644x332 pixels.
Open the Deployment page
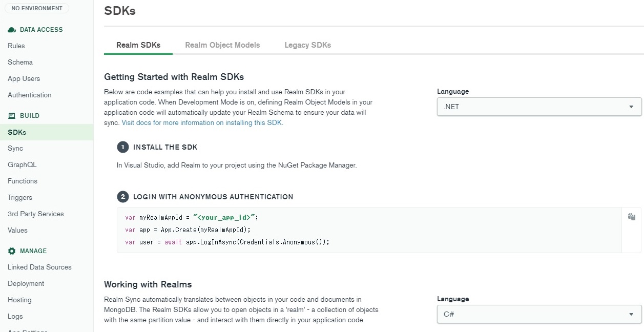coord(26,283)
